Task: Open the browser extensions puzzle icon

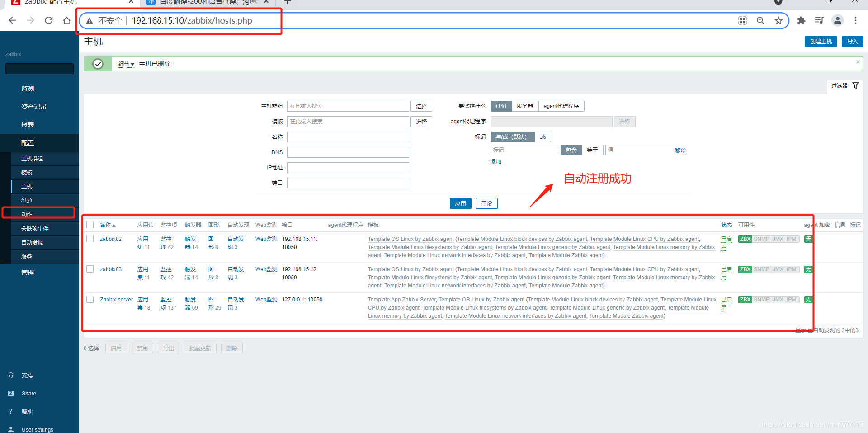Action: pos(801,20)
